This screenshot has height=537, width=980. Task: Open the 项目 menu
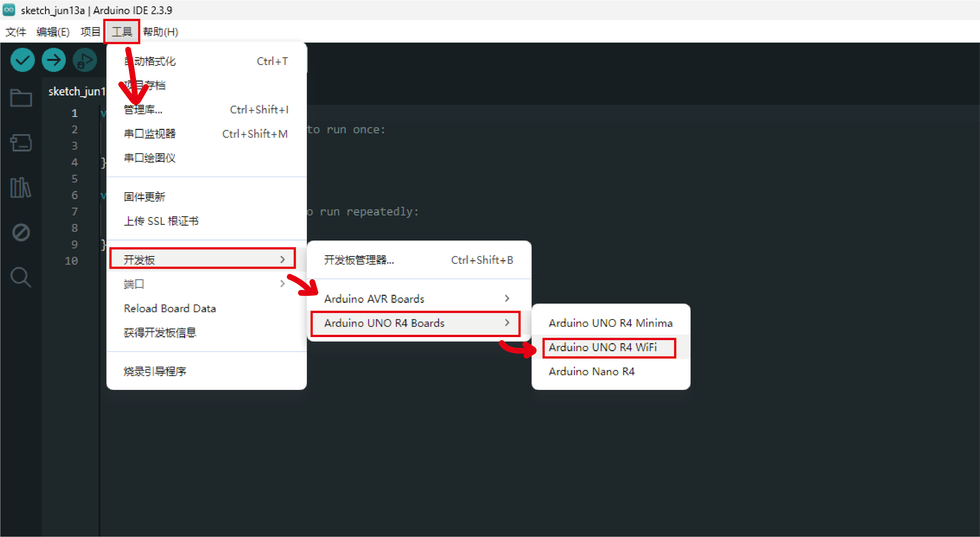point(90,32)
